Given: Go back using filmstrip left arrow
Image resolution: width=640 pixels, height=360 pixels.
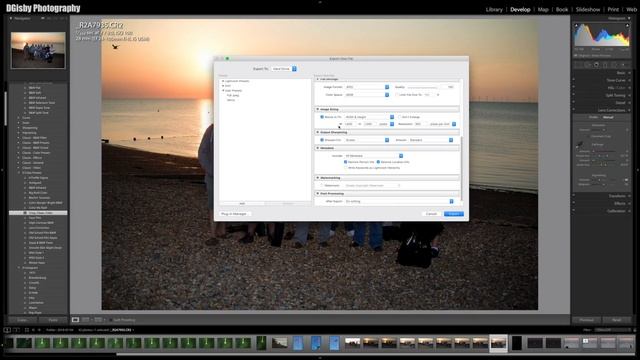Looking at the screenshot, I should [33, 330].
